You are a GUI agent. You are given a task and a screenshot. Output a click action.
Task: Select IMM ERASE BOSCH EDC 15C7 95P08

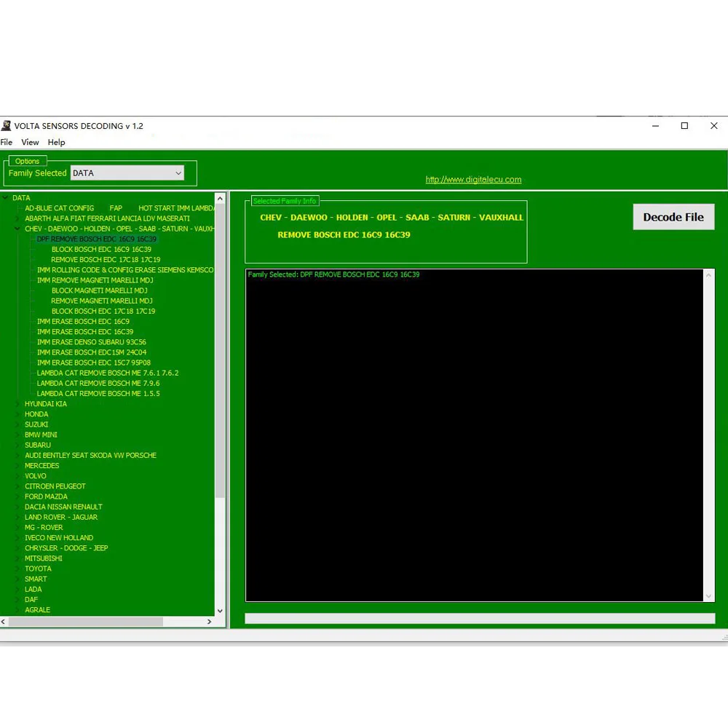coord(94,363)
